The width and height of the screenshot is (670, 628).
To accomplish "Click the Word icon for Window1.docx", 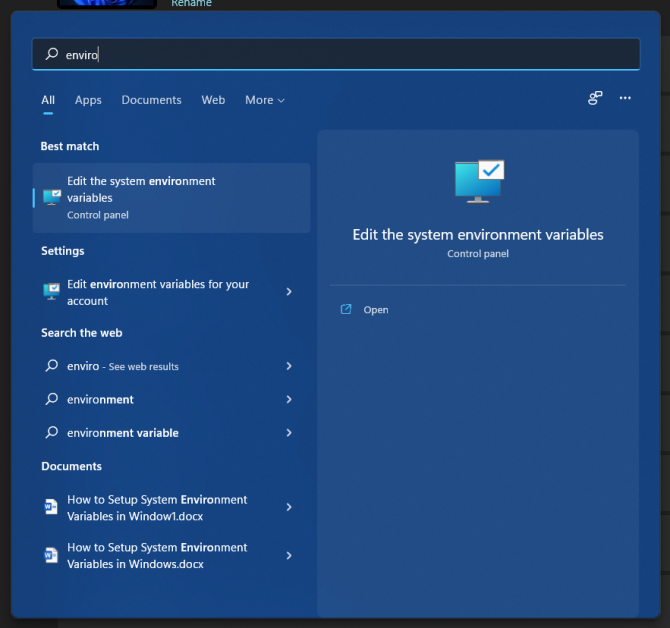I will click(x=51, y=508).
